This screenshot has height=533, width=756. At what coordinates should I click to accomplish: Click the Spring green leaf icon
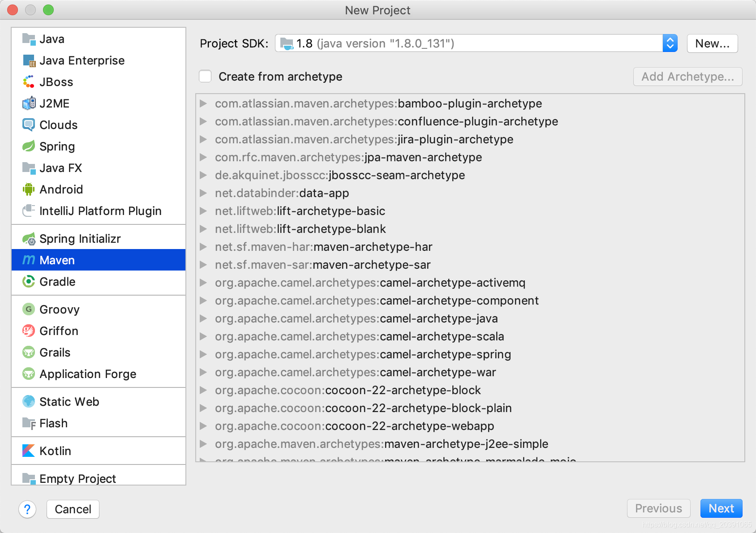click(29, 146)
